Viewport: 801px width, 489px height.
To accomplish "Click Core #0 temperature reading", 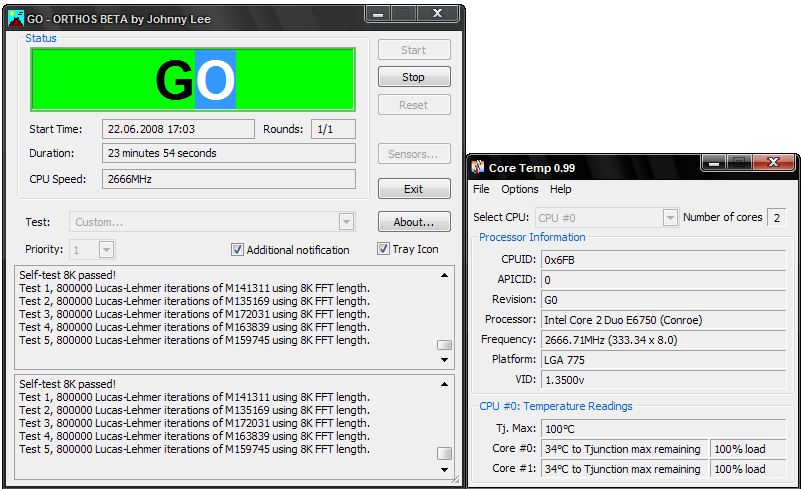I will pyautogui.click(x=624, y=449).
